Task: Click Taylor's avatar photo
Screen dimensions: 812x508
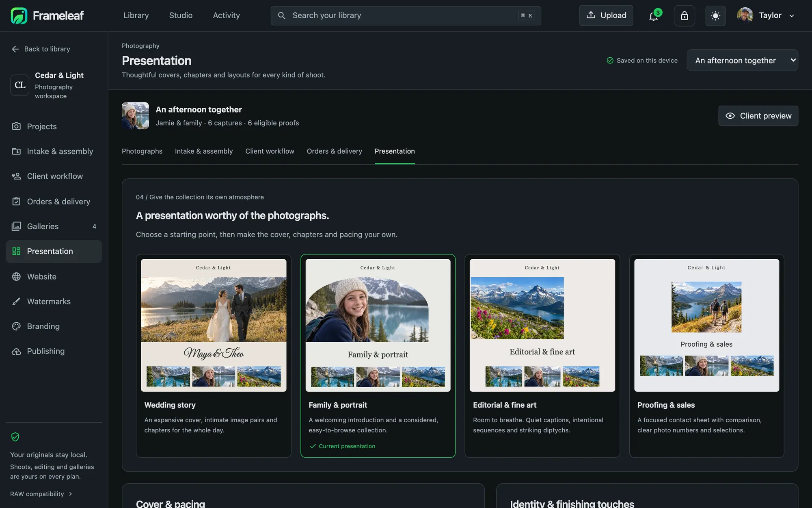Action: click(x=745, y=15)
